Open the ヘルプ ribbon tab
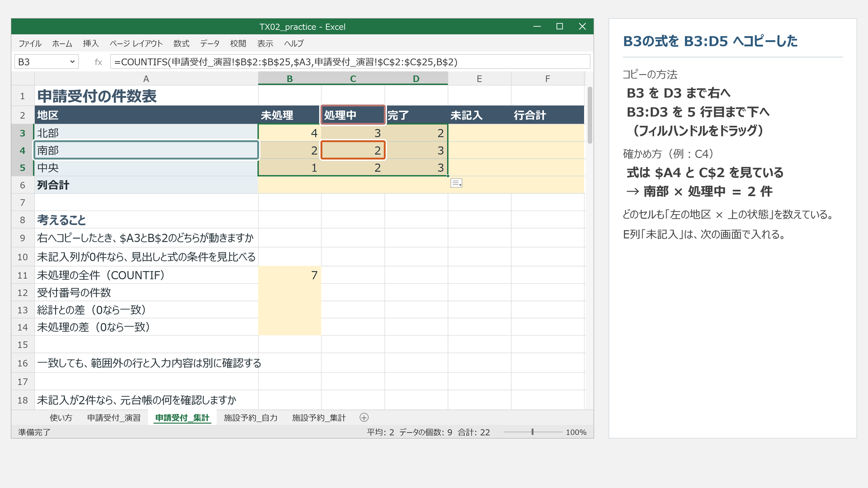Image resolution: width=868 pixels, height=488 pixels. pyautogui.click(x=294, y=43)
